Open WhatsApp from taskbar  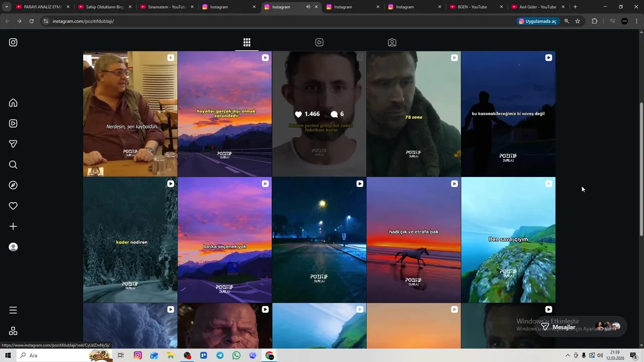(236, 355)
